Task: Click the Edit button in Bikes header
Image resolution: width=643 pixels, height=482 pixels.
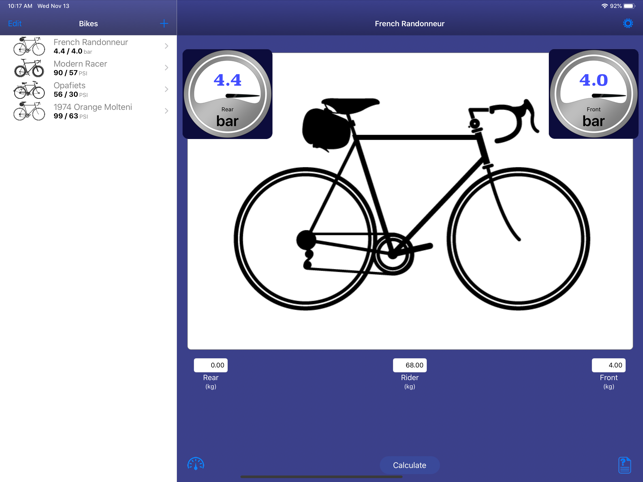Action: 14,24
